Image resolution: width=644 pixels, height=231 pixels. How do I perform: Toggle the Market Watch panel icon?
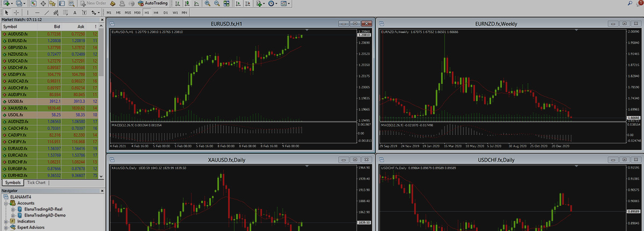(34, 3)
